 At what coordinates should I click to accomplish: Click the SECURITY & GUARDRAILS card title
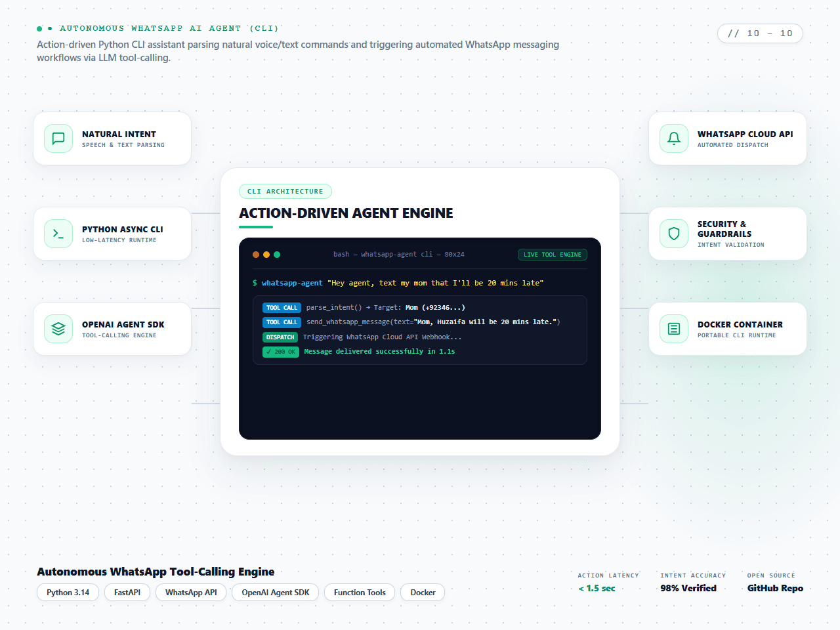click(x=724, y=229)
